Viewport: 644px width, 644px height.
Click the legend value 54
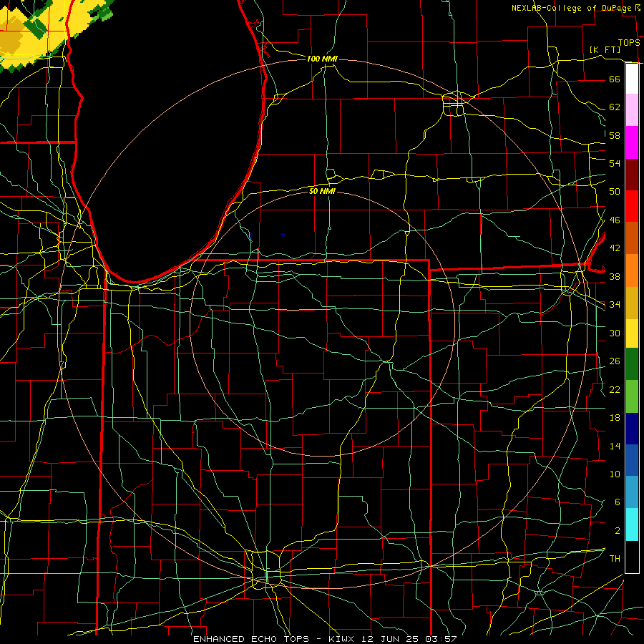coord(615,163)
